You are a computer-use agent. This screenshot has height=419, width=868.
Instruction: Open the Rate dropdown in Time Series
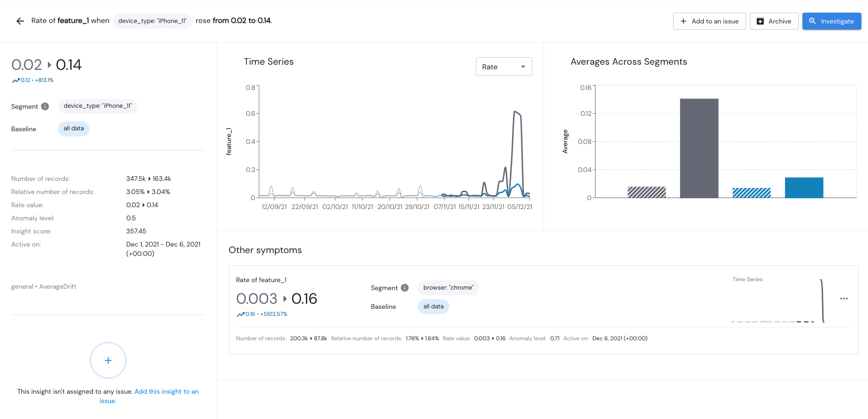click(504, 67)
